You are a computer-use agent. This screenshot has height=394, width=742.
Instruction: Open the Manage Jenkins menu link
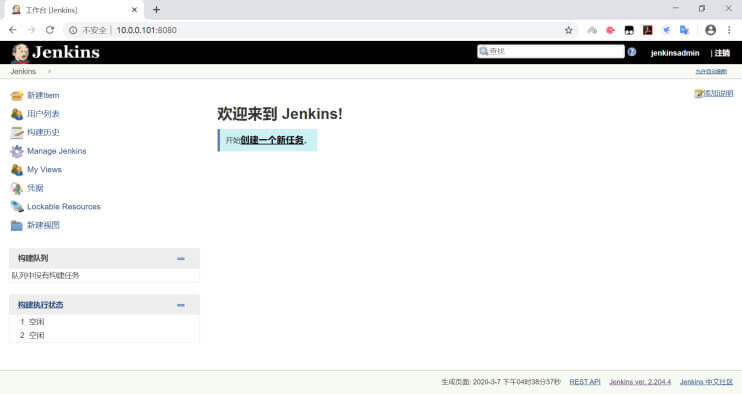(57, 151)
